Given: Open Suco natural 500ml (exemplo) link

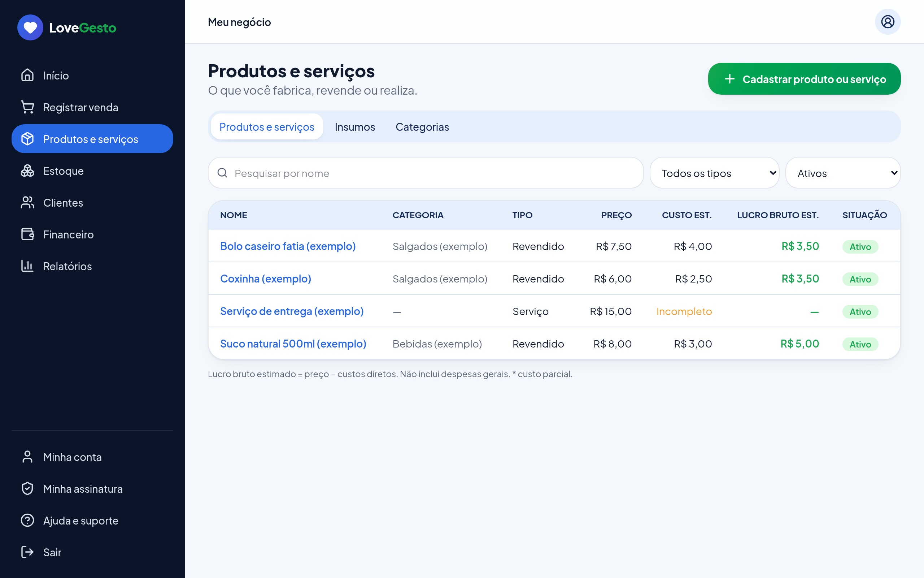Looking at the screenshot, I should pos(293,344).
